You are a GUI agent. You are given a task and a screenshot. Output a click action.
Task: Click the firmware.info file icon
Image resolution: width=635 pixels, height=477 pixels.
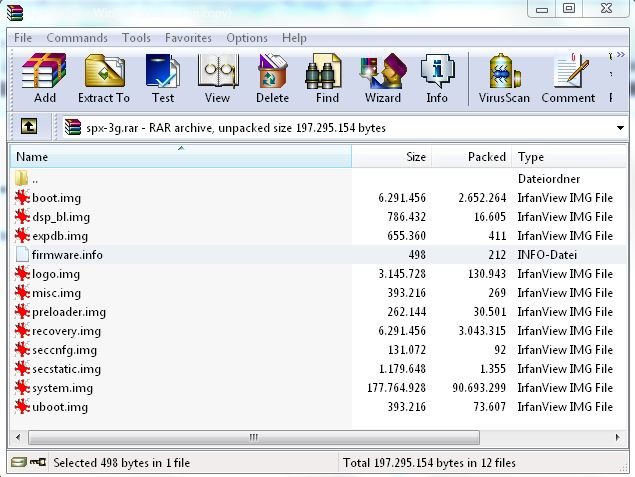point(22,255)
